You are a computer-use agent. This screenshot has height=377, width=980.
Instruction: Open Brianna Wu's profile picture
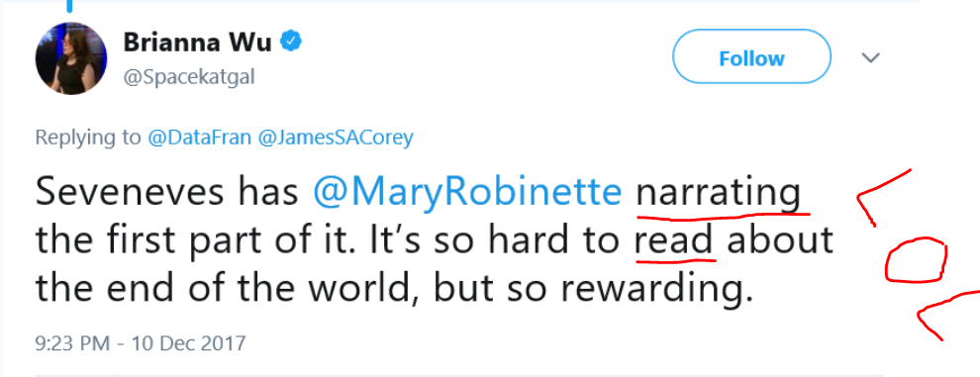click(71, 58)
